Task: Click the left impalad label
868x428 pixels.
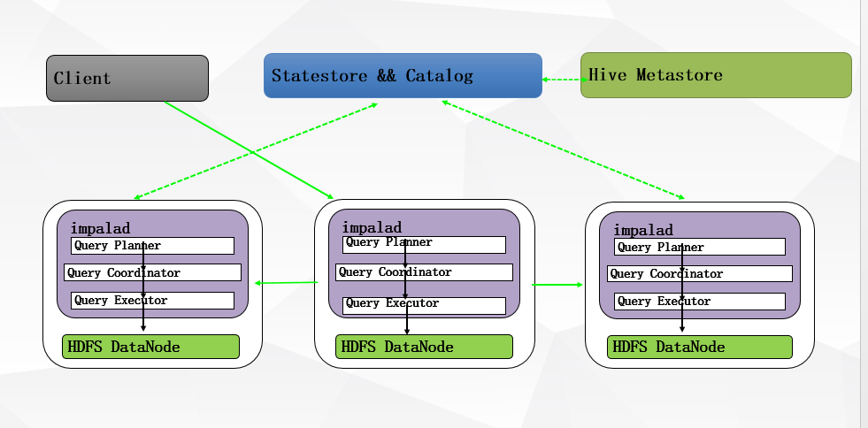Action: point(100,228)
